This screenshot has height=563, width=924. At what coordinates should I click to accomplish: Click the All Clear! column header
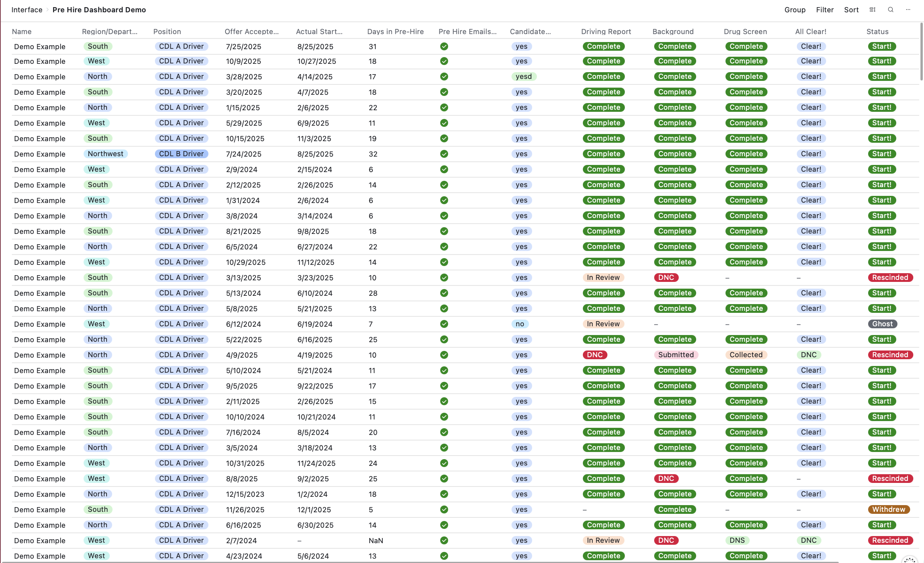[x=811, y=31]
